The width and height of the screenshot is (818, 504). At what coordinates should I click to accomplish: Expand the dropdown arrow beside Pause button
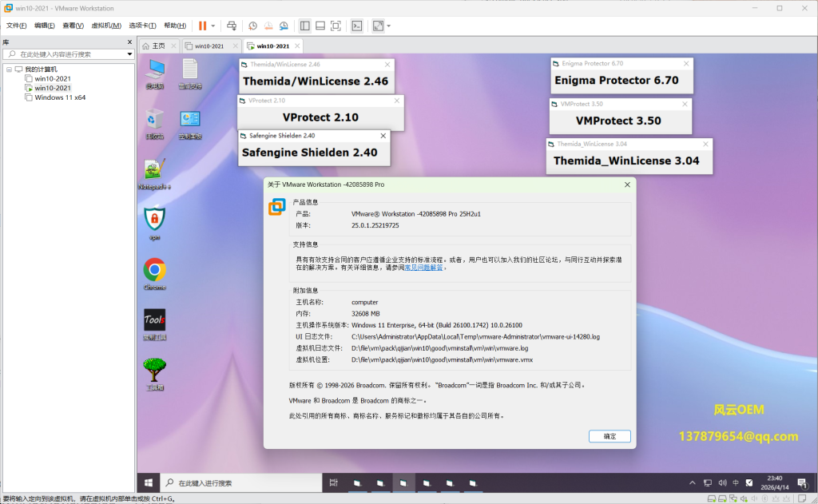coord(213,26)
